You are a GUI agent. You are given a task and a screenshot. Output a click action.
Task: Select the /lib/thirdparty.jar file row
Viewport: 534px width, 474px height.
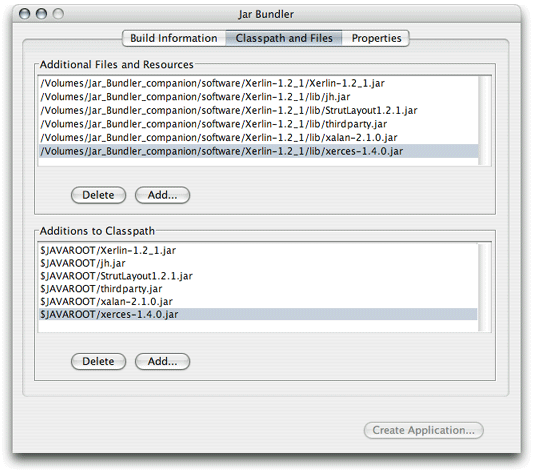[x=258, y=124]
